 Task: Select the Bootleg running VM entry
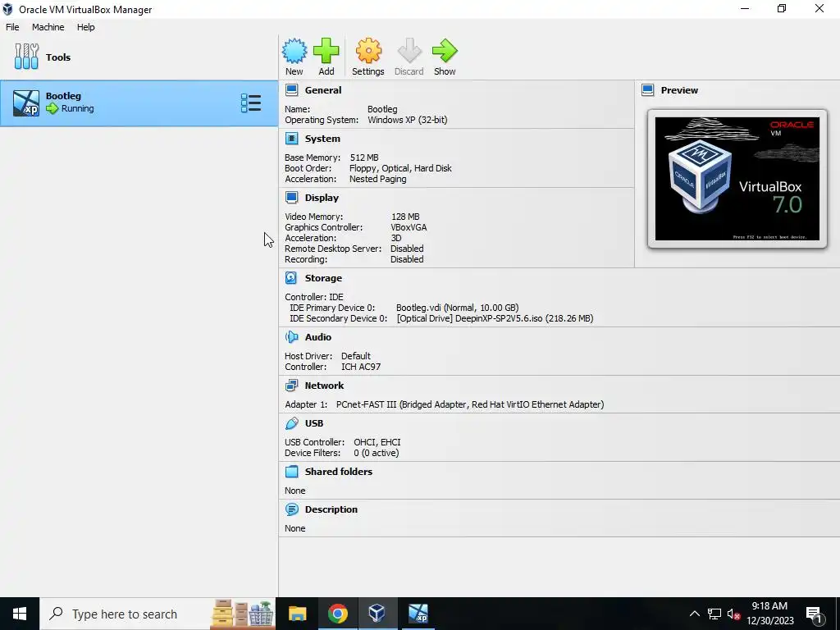tap(139, 103)
